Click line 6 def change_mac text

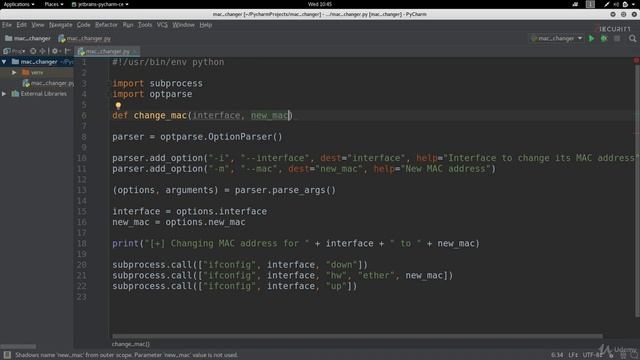coord(202,116)
